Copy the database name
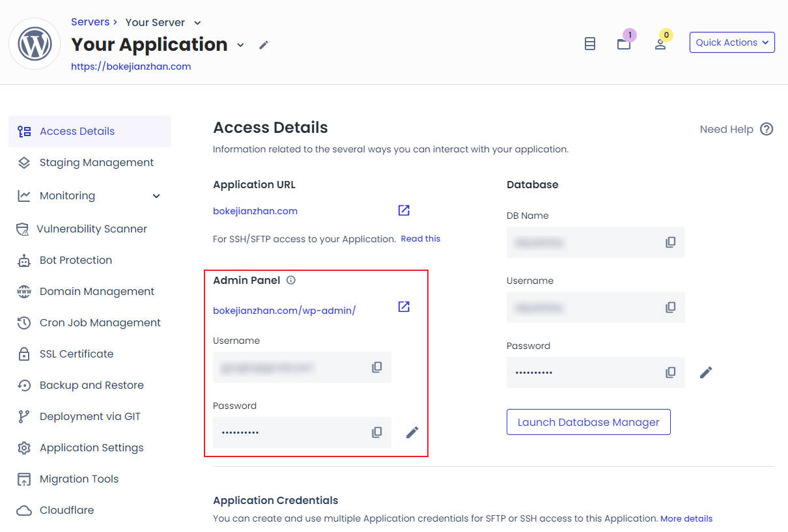 671,242
